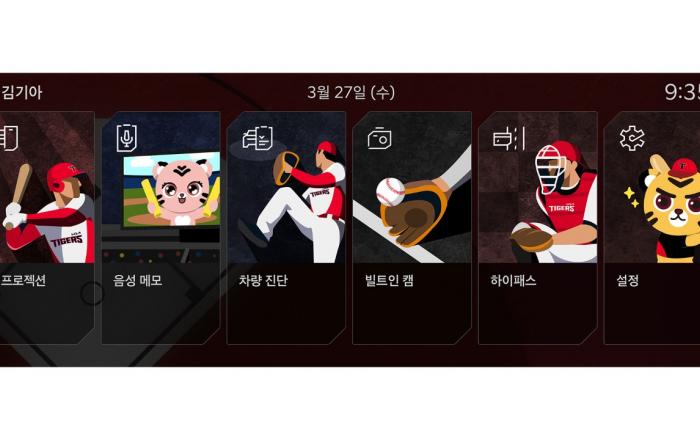The width and height of the screenshot is (700, 440).
Task: Tap the built-in cam camera icon
Action: click(379, 138)
